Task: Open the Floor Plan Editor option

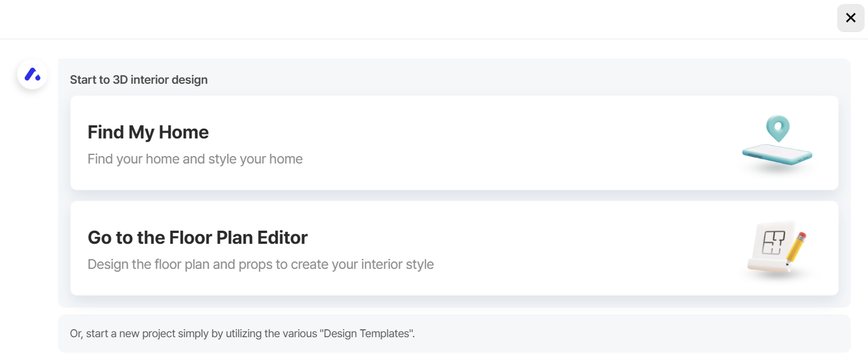Action: tap(453, 248)
